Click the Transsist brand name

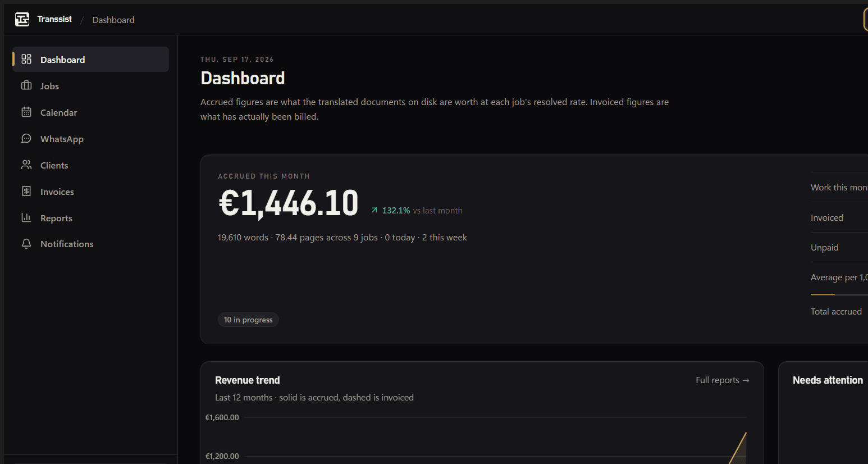[54, 19]
